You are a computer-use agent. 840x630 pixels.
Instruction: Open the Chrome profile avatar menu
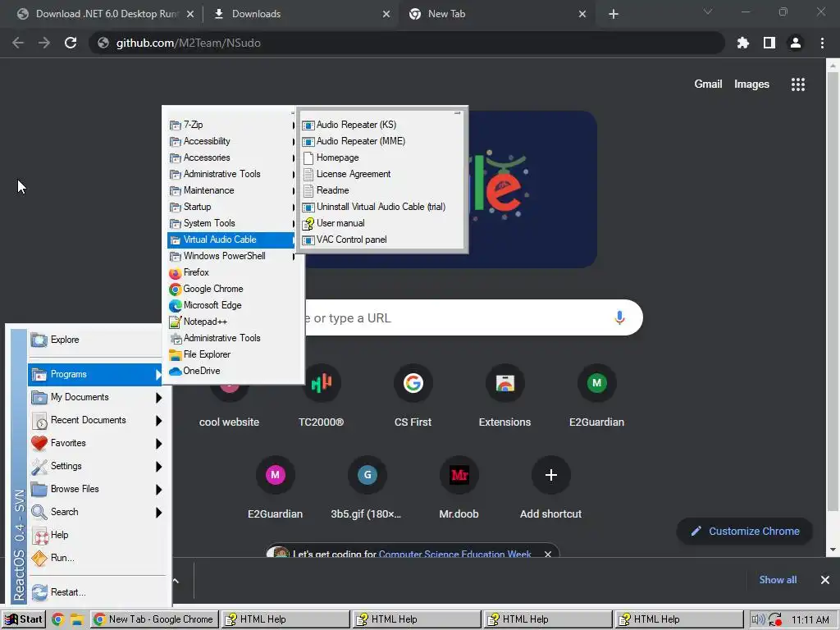pyautogui.click(x=796, y=43)
